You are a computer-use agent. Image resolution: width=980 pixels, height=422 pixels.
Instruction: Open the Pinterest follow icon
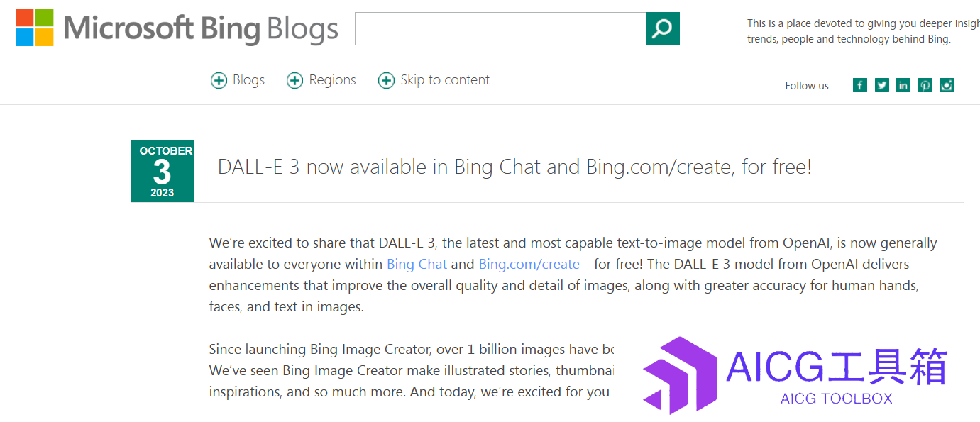click(x=925, y=85)
